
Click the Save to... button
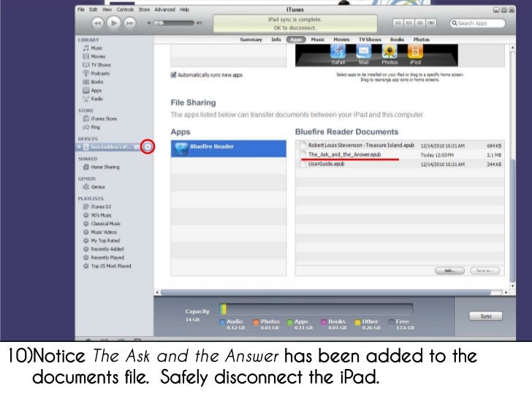pos(484,270)
